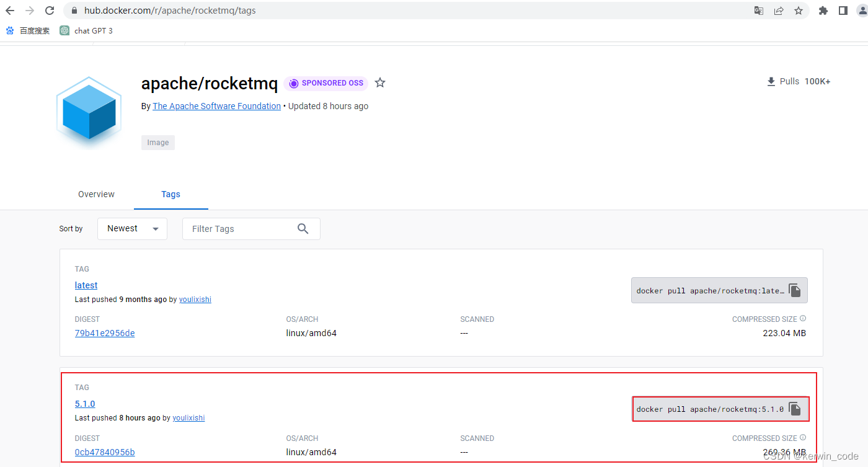Click the Filter Tags input field
The height and width of the screenshot is (467, 868).
pyautogui.click(x=251, y=229)
